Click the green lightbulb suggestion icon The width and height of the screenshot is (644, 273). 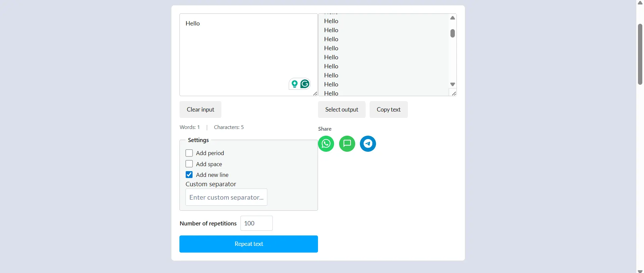pyautogui.click(x=294, y=84)
